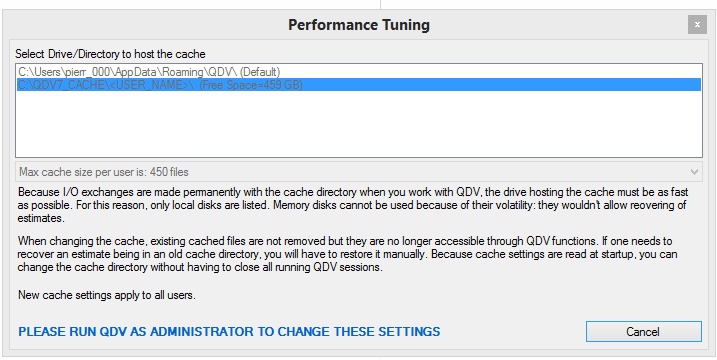Click the Select Drive/Directory to host label
This screenshot has height=360, width=717.
110,54
